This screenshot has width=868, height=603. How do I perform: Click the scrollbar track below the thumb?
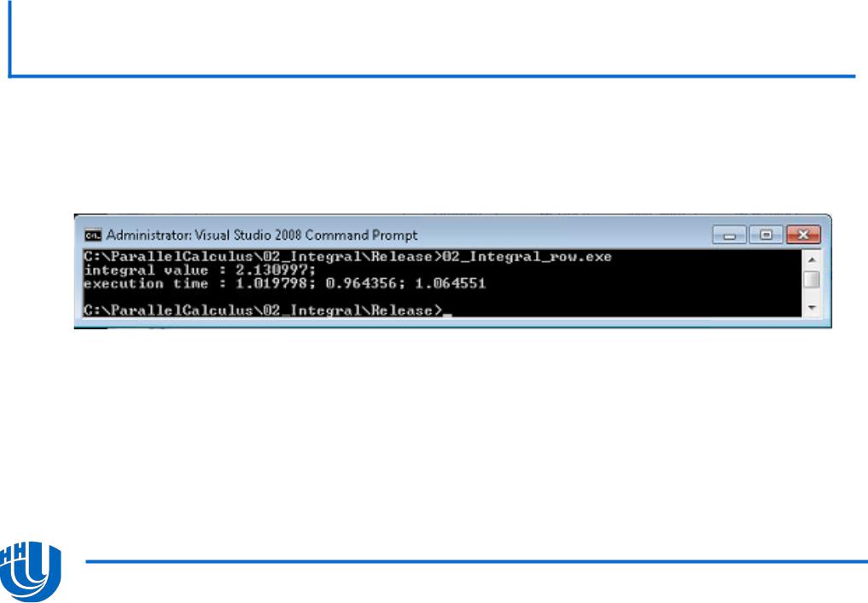812,294
